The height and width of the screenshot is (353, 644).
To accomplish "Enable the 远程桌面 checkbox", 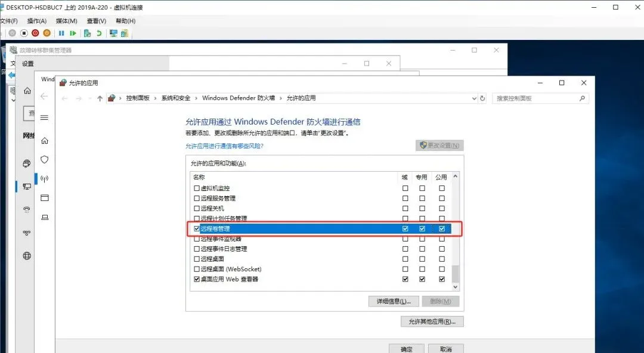I will [x=197, y=259].
